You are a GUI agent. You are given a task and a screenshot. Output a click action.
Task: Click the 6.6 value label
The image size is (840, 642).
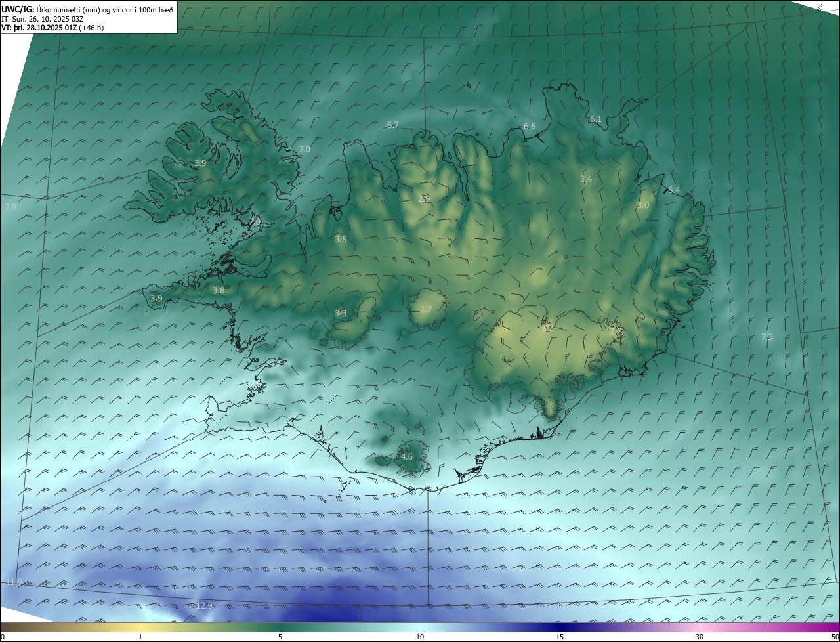[x=530, y=127]
